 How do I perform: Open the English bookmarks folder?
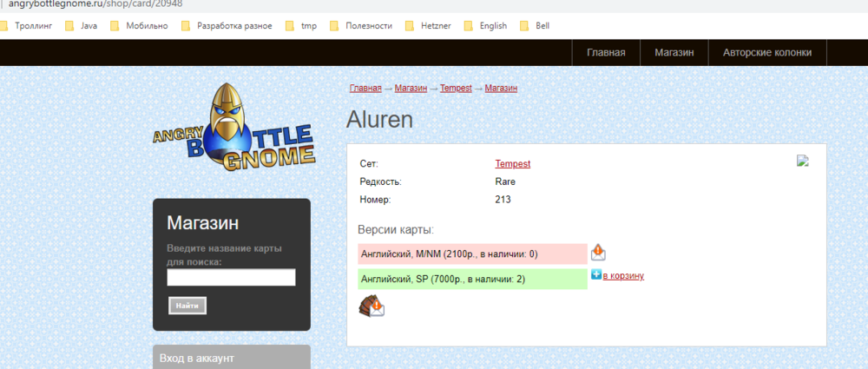(484, 26)
